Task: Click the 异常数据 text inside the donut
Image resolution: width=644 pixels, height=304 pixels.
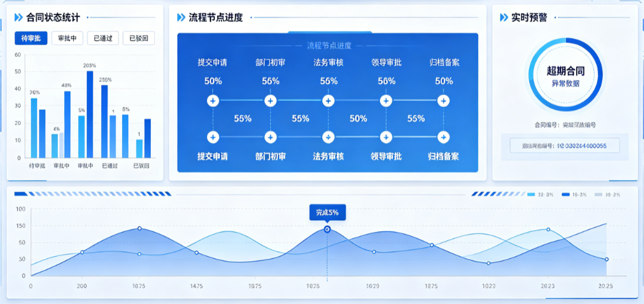Action: (565, 84)
